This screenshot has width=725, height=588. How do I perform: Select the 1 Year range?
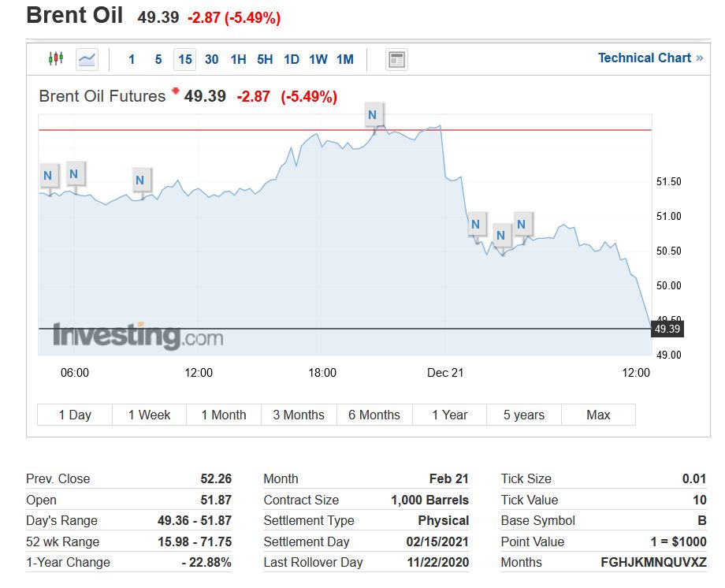click(x=449, y=415)
